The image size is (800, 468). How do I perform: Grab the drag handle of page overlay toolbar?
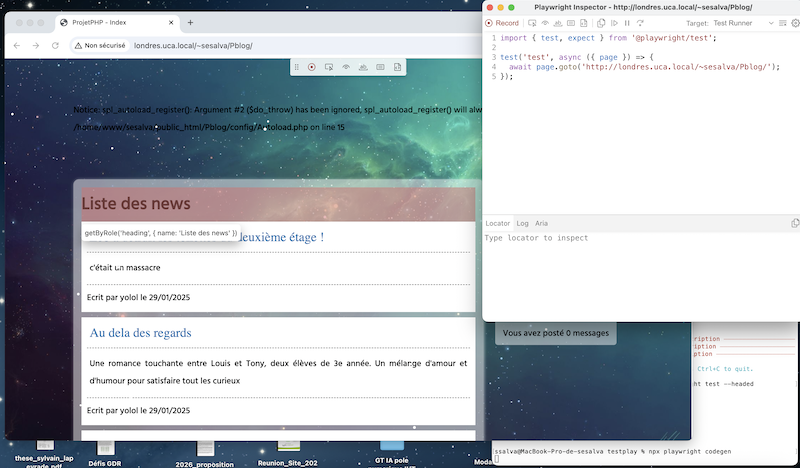(x=296, y=67)
